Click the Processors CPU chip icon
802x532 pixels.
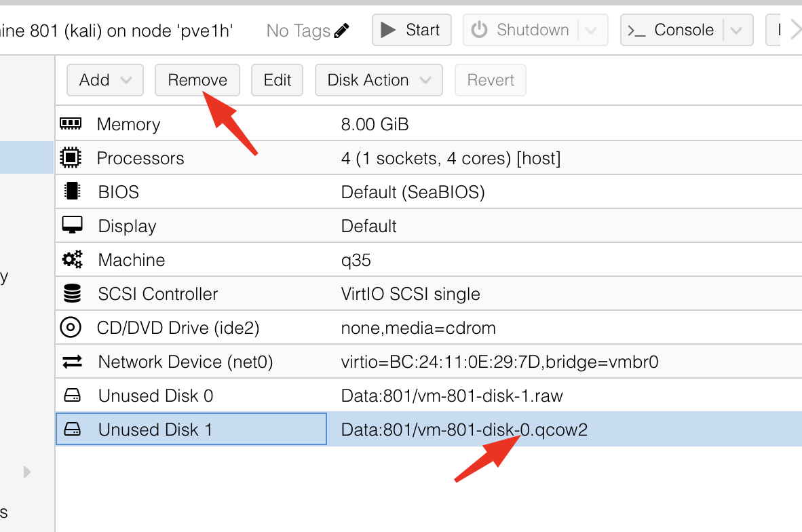[x=71, y=158]
